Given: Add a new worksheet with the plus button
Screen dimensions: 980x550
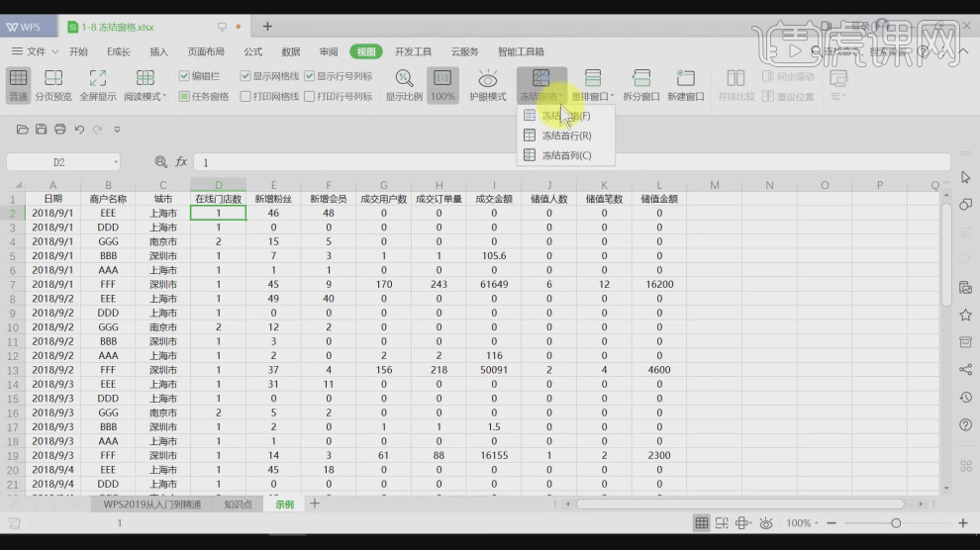Looking at the screenshot, I should [x=315, y=504].
